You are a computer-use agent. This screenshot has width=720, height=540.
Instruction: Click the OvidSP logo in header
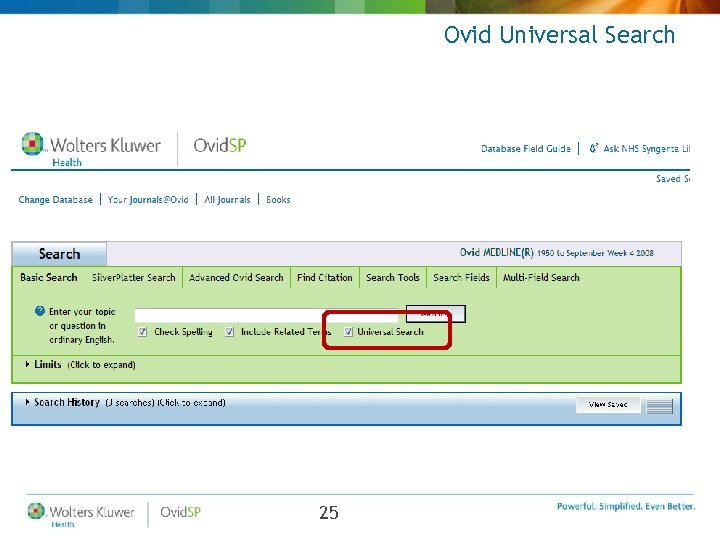tap(220, 146)
